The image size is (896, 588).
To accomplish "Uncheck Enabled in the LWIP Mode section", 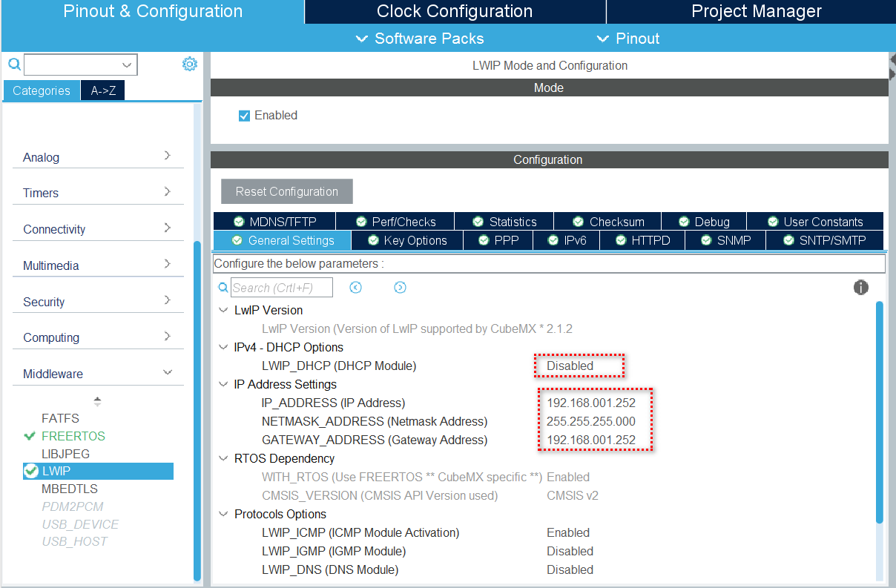I will pyautogui.click(x=244, y=115).
